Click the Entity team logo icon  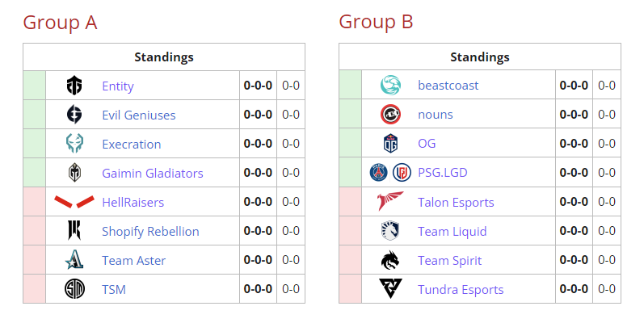pos(74,86)
